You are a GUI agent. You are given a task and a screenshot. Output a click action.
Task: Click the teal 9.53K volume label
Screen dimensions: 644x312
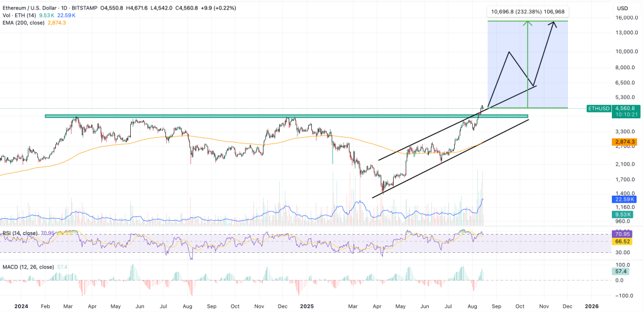(623, 214)
